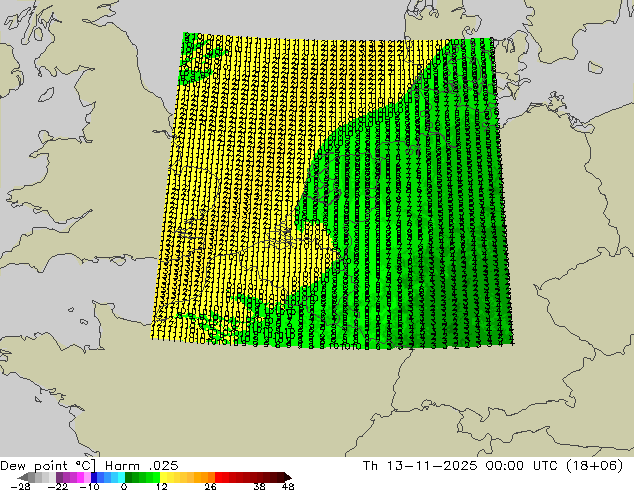Click the legend label '12'
This screenshot has height=490, width=634.
pos(162,486)
